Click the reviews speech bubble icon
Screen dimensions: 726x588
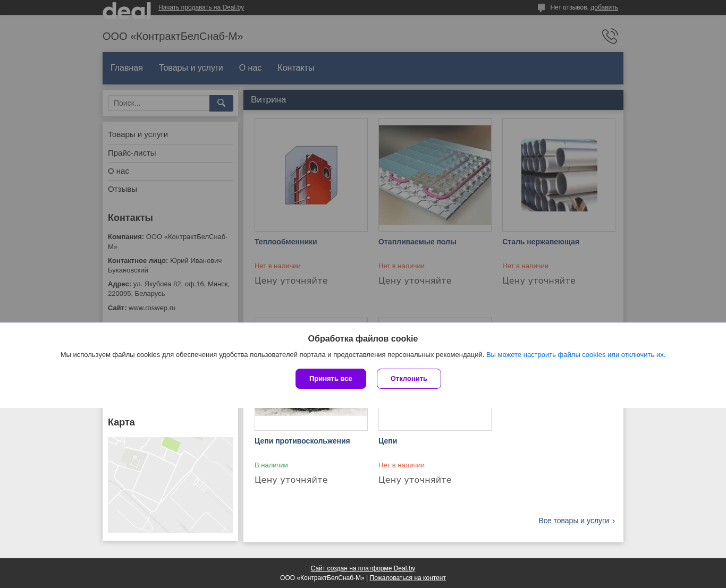click(541, 8)
